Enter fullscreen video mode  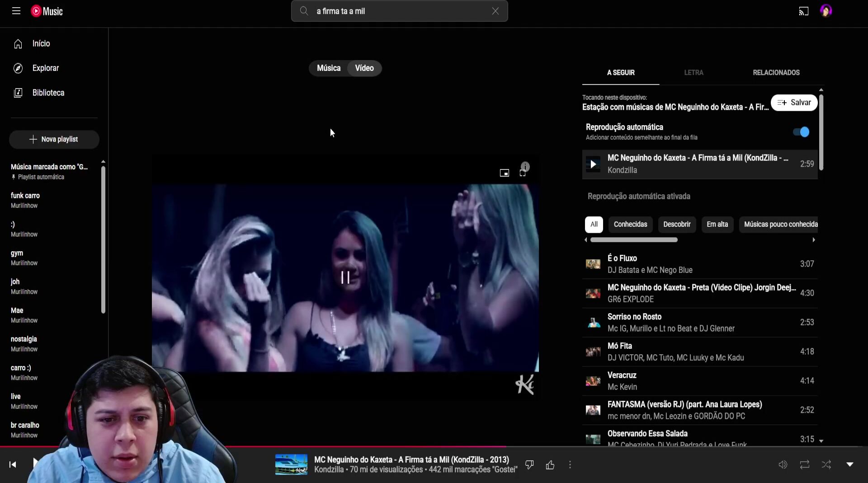click(523, 174)
